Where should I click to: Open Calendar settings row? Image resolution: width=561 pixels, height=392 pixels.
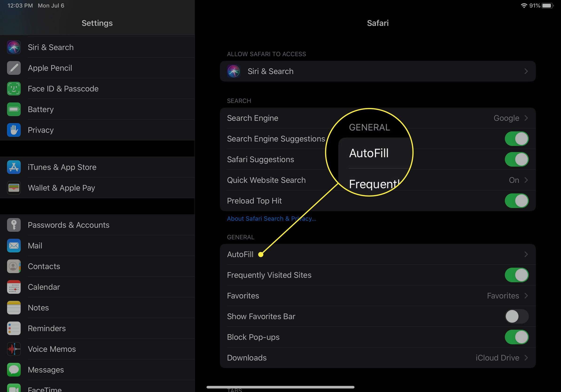click(97, 287)
